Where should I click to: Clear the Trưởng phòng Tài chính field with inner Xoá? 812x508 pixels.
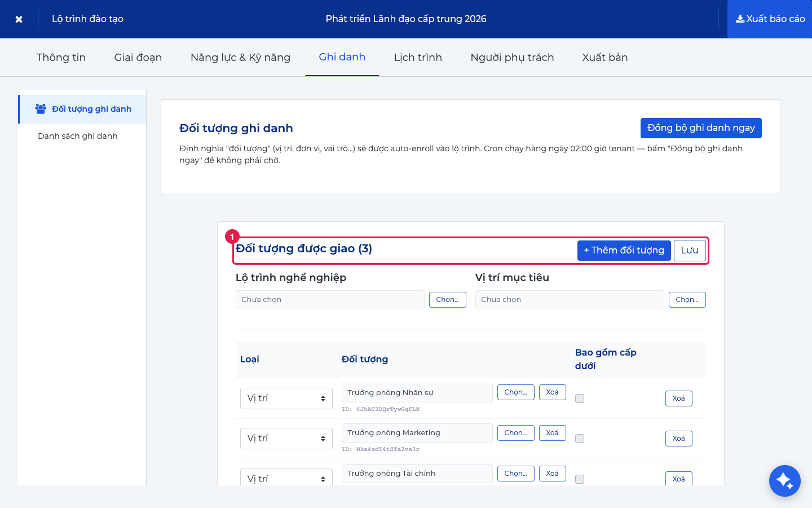pyautogui.click(x=553, y=474)
